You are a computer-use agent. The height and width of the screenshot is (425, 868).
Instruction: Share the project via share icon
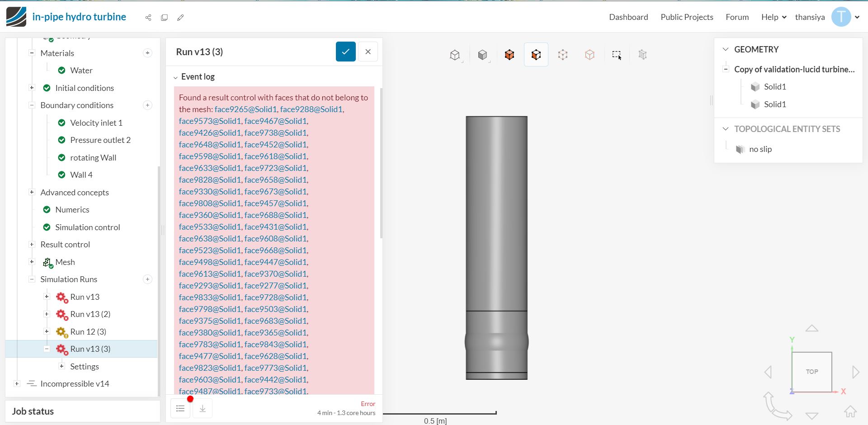(x=148, y=18)
